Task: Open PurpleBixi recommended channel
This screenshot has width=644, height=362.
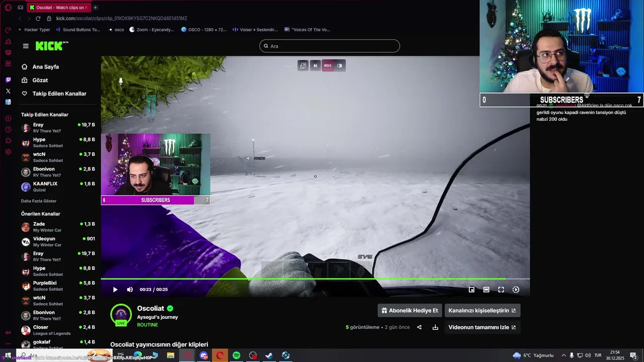Action: click(58, 286)
